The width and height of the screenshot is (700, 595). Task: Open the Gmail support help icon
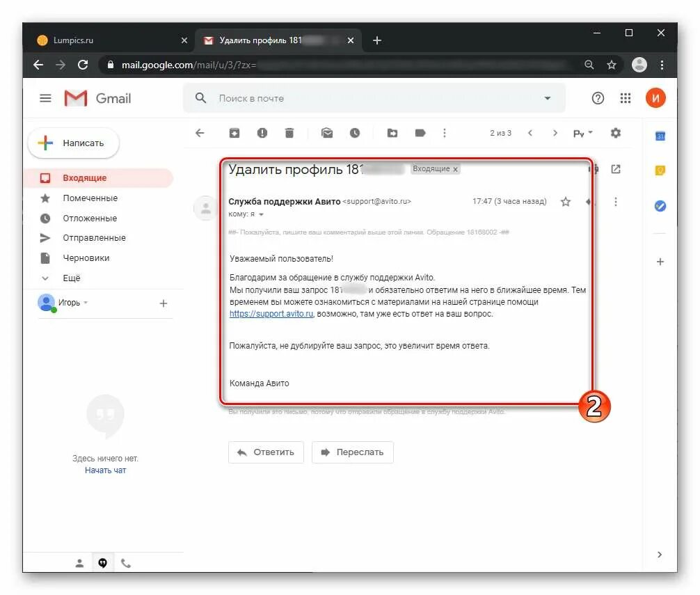click(x=598, y=98)
